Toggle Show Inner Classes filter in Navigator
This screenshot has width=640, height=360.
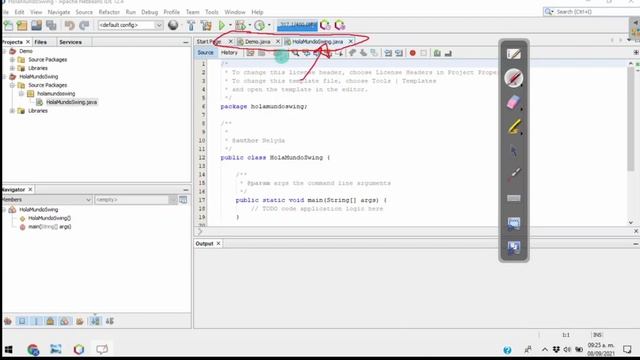(x=64, y=322)
